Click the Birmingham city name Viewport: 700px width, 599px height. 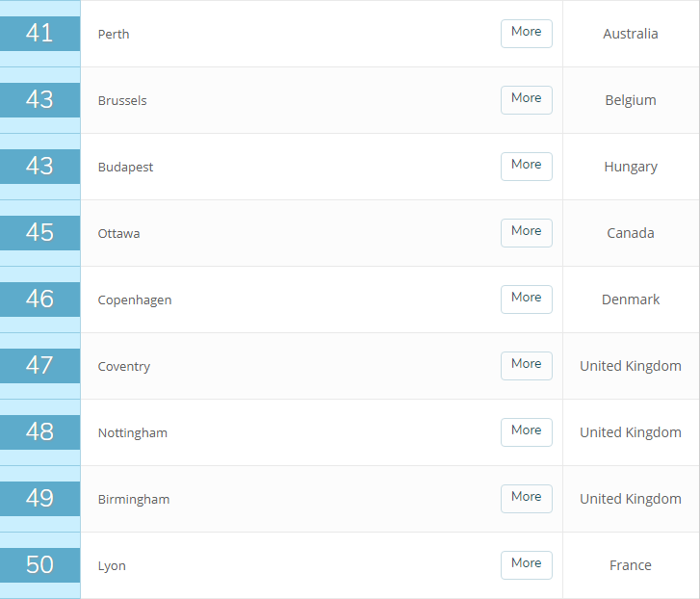(x=134, y=500)
